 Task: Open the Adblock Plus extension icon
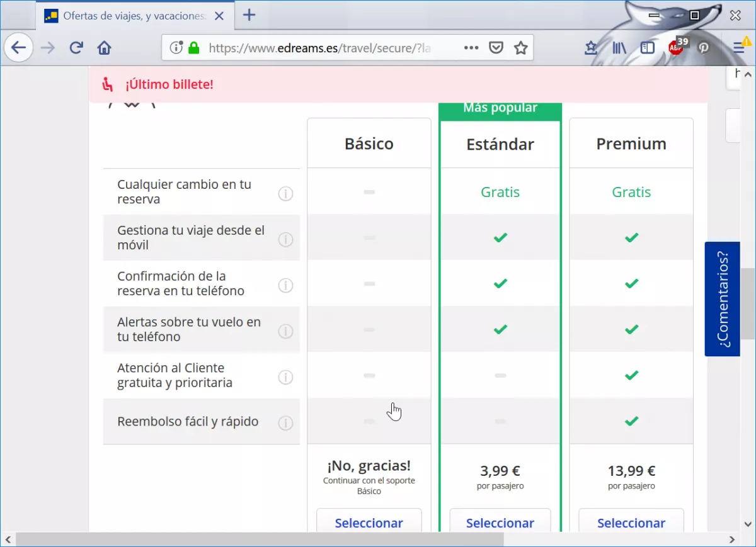click(677, 47)
